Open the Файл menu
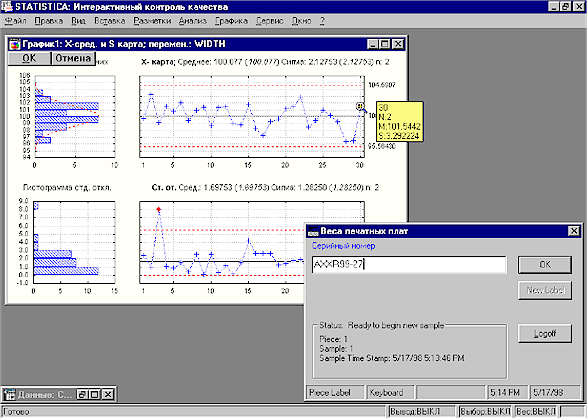Image resolution: width=587 pixels, height=418 pixels. pyautogui.click(x=15, y=21)
